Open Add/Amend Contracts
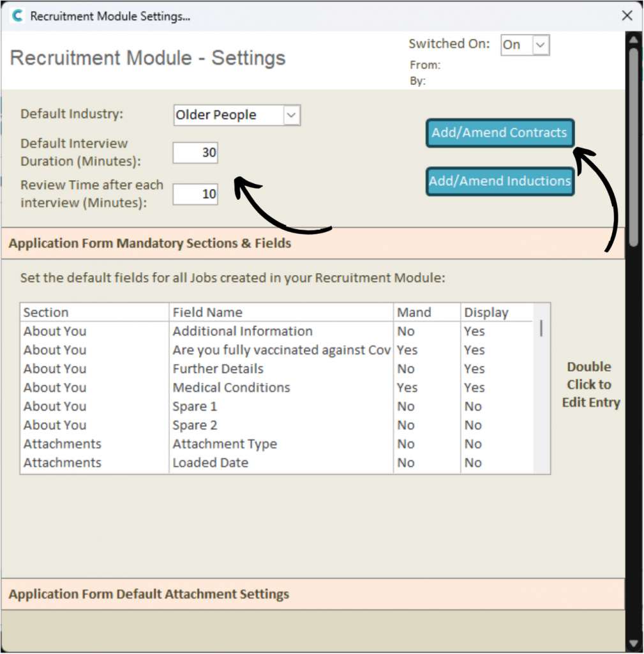This screenshot has height=654, width=644. 500,133
